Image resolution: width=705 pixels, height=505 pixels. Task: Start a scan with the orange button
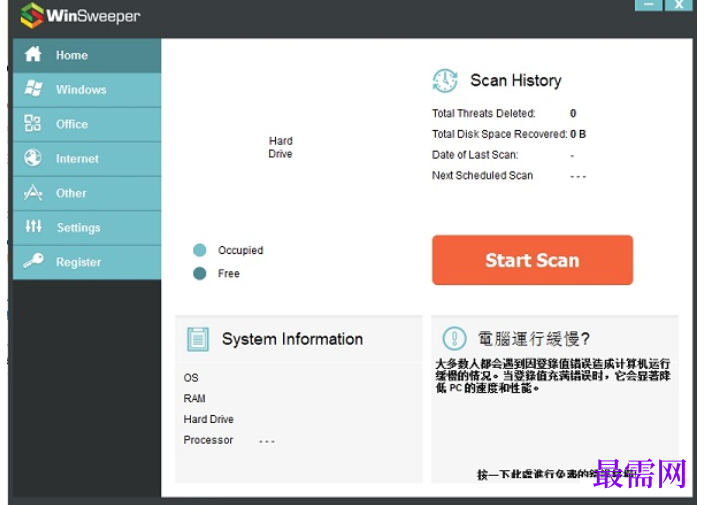tap(532, 260)
